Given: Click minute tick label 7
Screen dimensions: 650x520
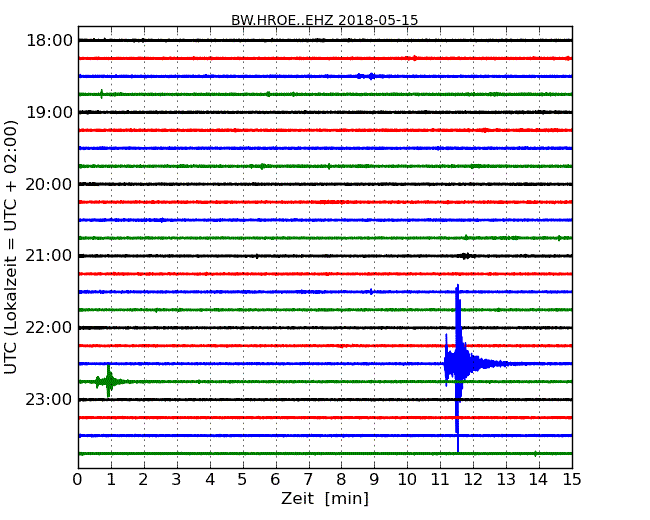Looking at the screenshot, I should [308, 480].
